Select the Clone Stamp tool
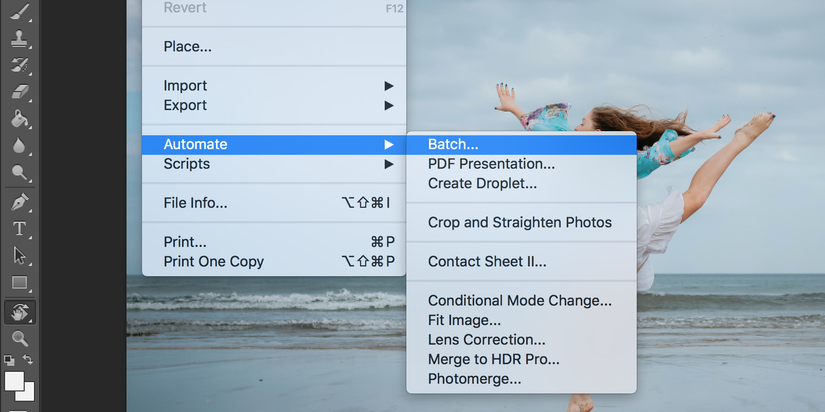Image resolution: width=825 pixels, height=412 pixels. (19, 38)
